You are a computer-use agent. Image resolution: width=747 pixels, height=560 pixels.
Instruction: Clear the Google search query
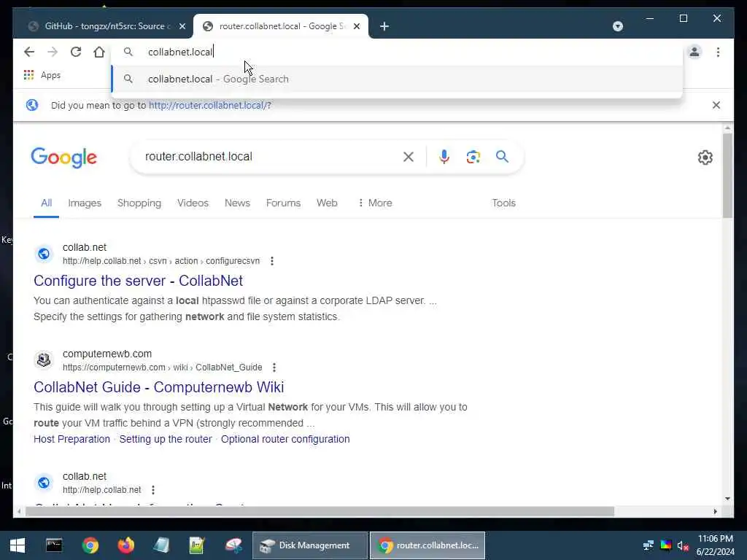click(409, 157)
